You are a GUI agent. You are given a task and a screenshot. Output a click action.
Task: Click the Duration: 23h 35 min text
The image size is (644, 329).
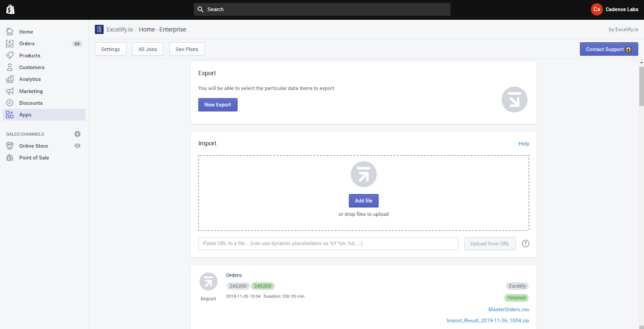[284, 296]
